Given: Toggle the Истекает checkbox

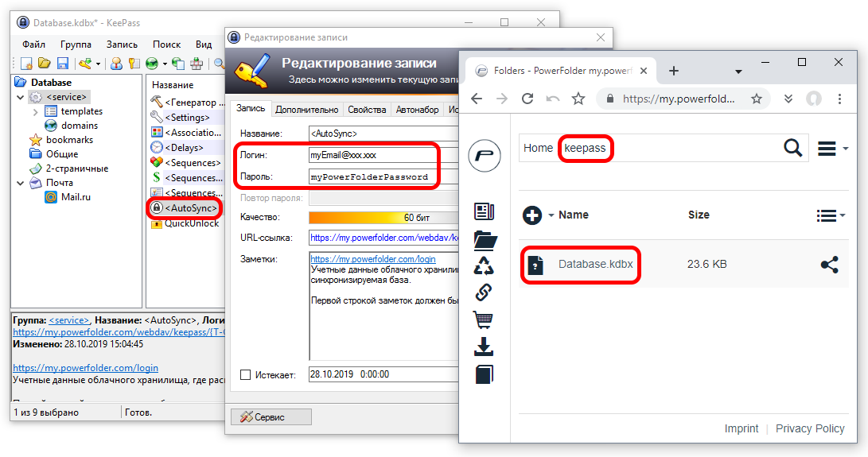Looking at the screenshot, I should [245, 375].
